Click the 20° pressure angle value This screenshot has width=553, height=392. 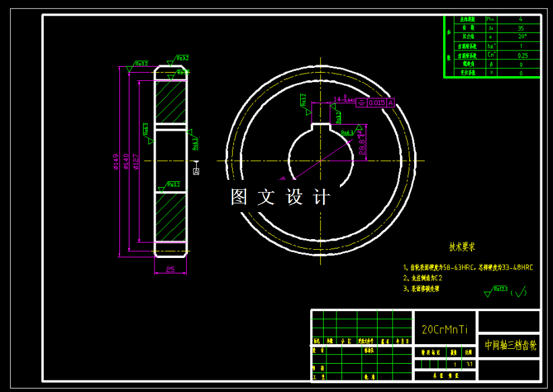[522, 36]
